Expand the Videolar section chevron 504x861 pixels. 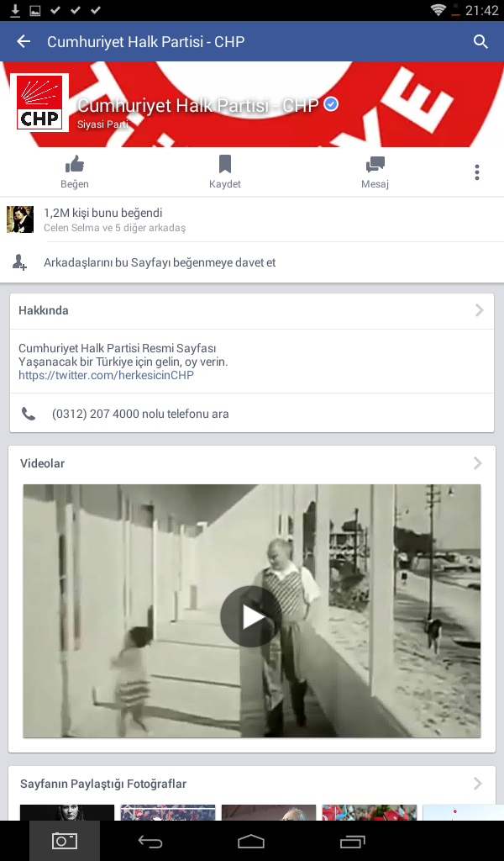pos(478,463)
